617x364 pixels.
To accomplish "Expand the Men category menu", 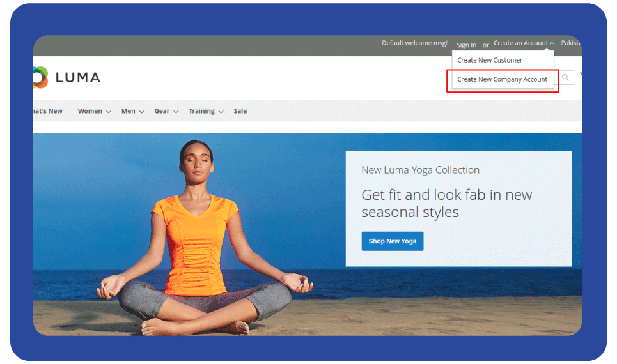I will [132, 111].
